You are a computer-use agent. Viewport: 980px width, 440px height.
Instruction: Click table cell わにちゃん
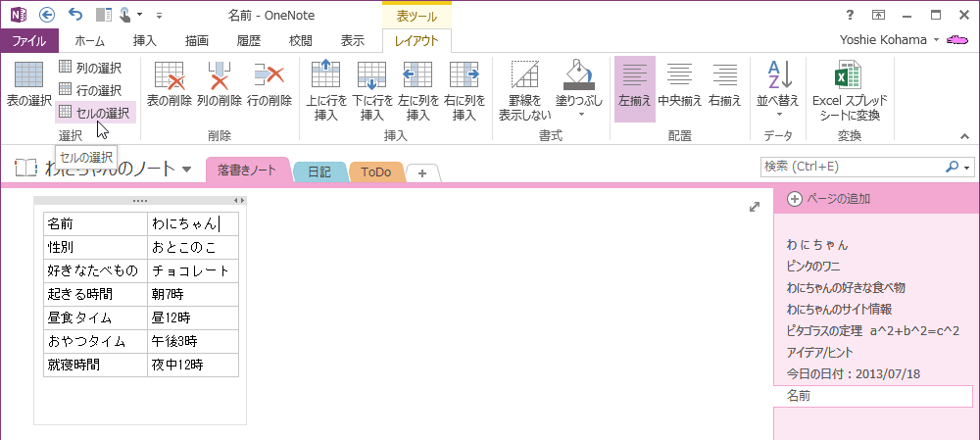[x=193, y=223]
